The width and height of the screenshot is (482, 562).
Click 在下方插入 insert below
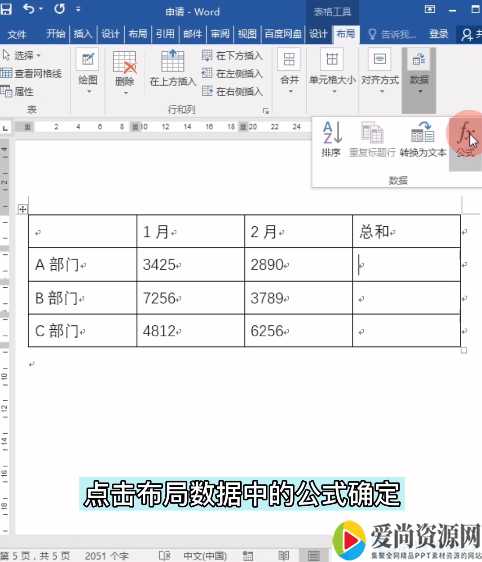(232, 56)
